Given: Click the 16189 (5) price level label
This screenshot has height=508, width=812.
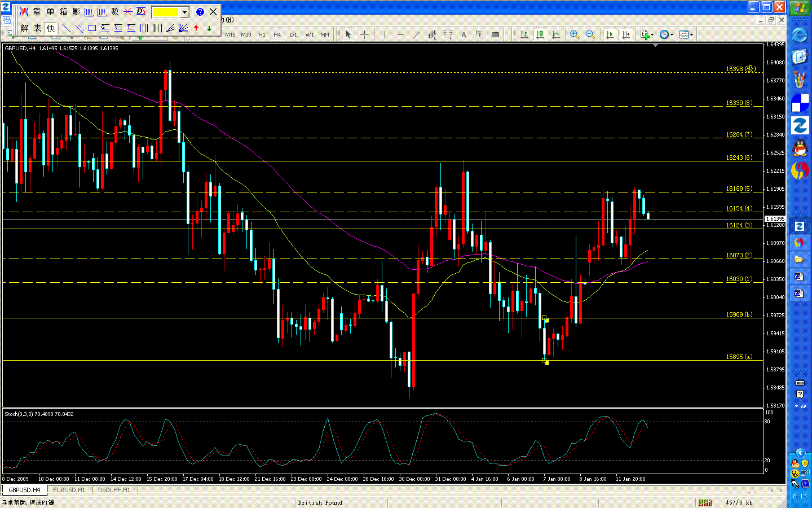Looking at the screenshot, I should (739, 189).
